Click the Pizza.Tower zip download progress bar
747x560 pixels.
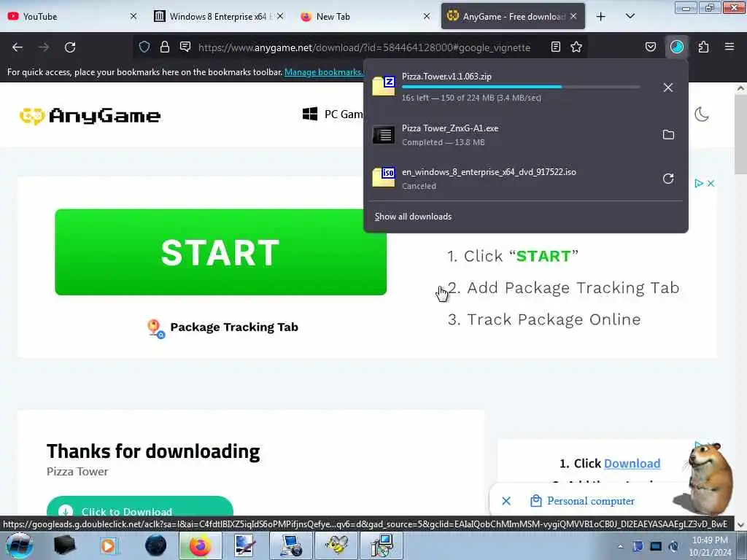tap(521, 87)
